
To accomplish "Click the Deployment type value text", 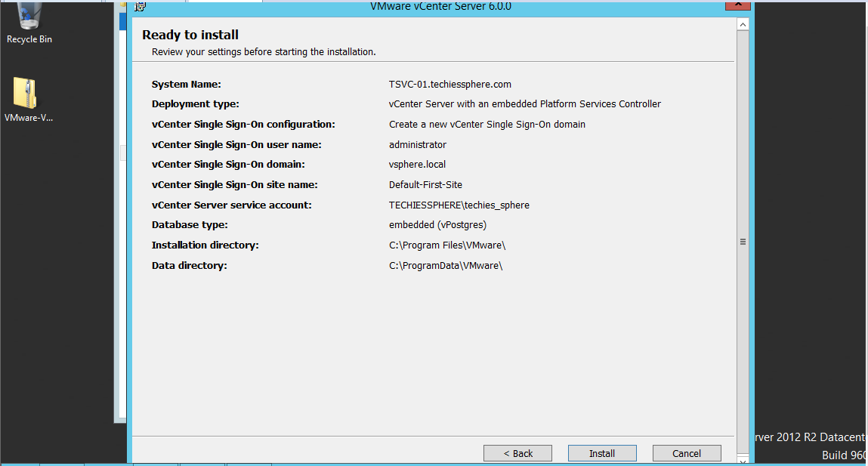I will coord(525,104).
